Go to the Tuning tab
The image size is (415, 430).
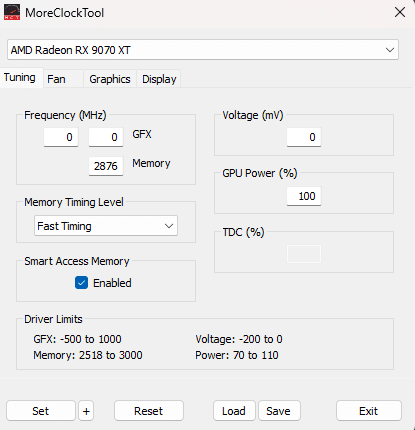[20, 78]
